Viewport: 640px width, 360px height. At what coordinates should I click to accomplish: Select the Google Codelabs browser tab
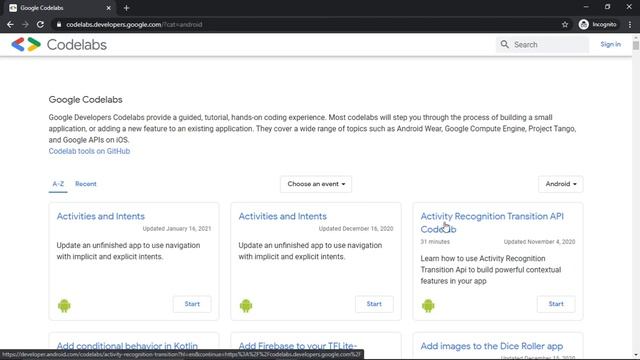60,8
